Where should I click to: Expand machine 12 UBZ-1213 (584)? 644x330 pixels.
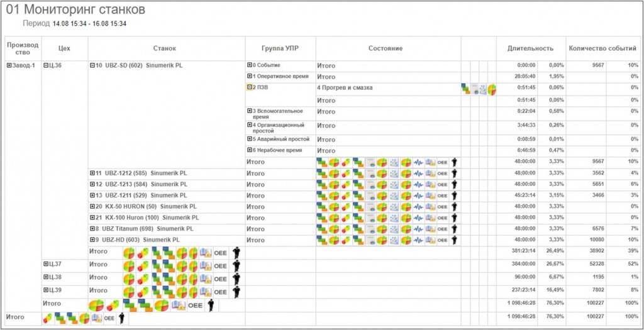coord(92,184)
